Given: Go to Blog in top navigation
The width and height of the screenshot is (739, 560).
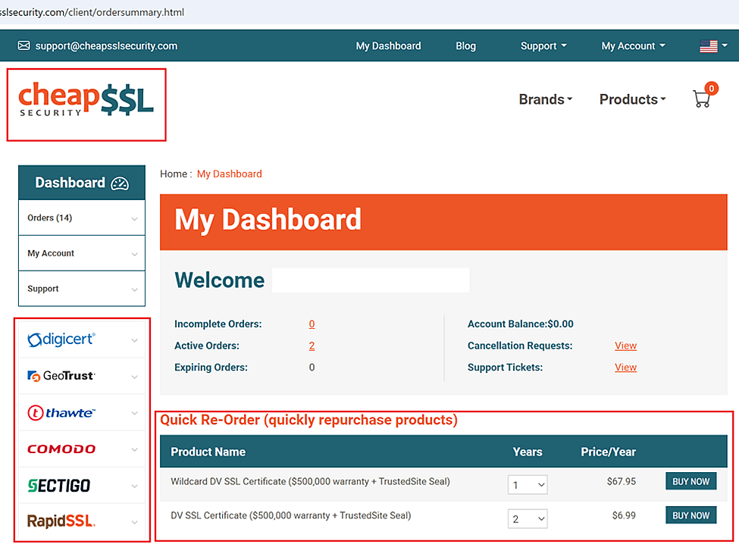Looking at the screenshot, I should (x=465, y=46).
